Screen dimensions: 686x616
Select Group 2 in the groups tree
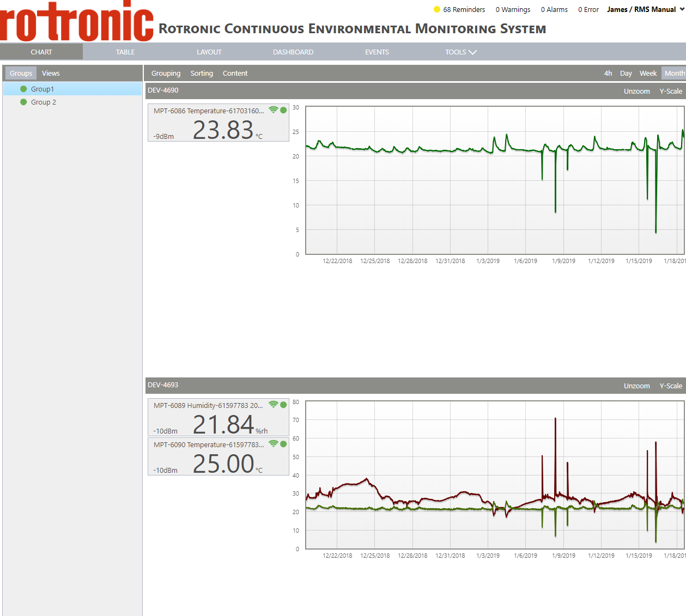[x=72, y=102]
